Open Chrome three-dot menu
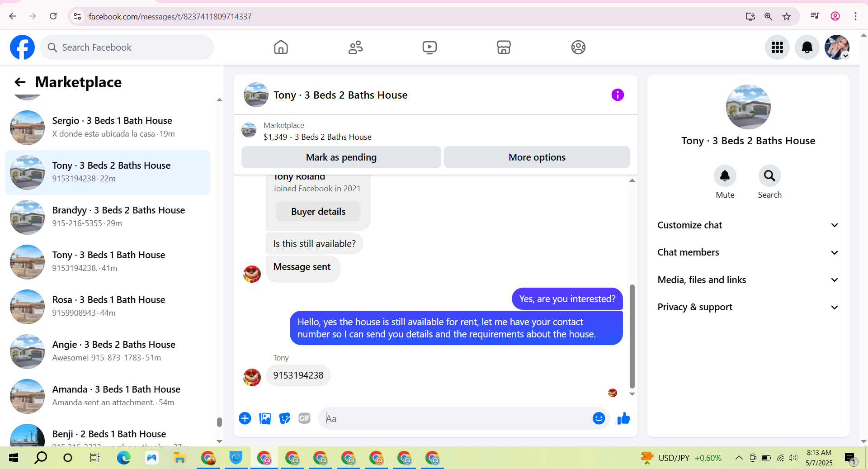Image resolution: width=868 pixels, height=469 pixels. (855, 16)
